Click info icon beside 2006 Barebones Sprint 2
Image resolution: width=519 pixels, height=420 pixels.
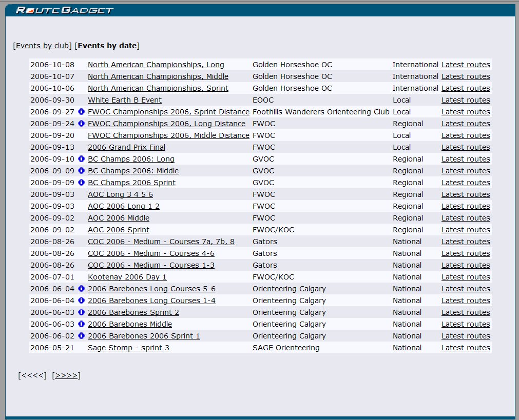click(81, 312)
